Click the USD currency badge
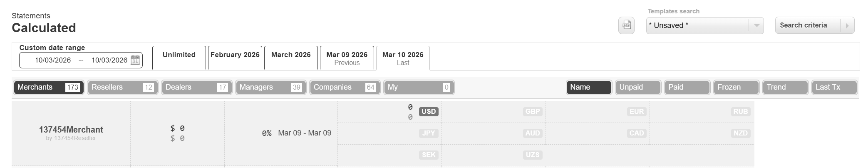Image resolution: width=868 pixels, height=168 pixels. (429, 112)
